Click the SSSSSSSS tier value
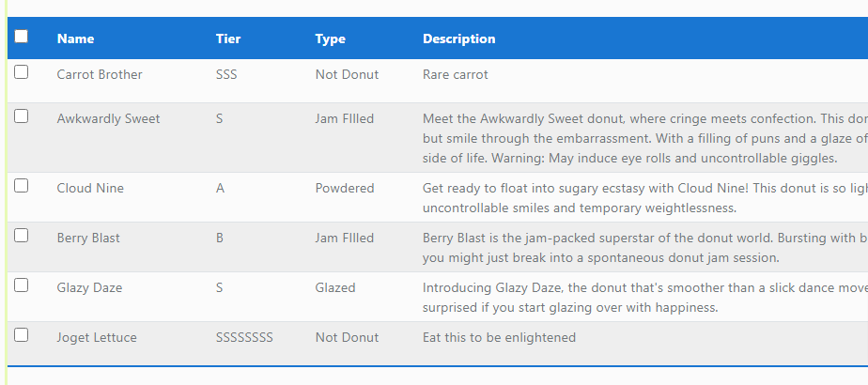Screen dimensions: 868x385 tap(244, 337)
